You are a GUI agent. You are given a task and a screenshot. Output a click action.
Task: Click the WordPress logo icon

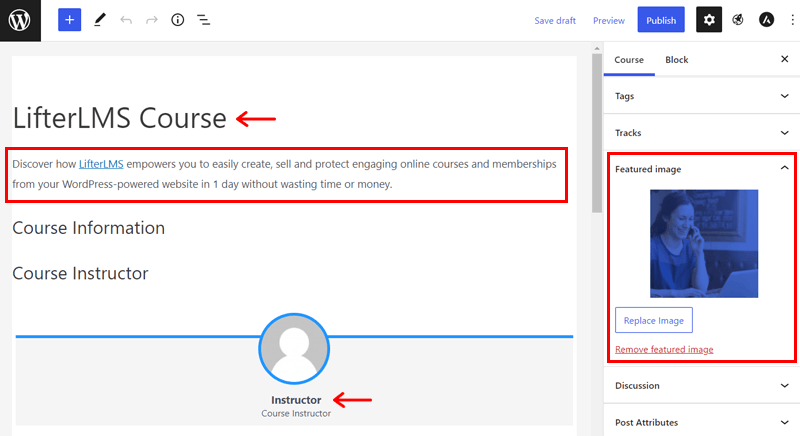(x=20, y=20)
